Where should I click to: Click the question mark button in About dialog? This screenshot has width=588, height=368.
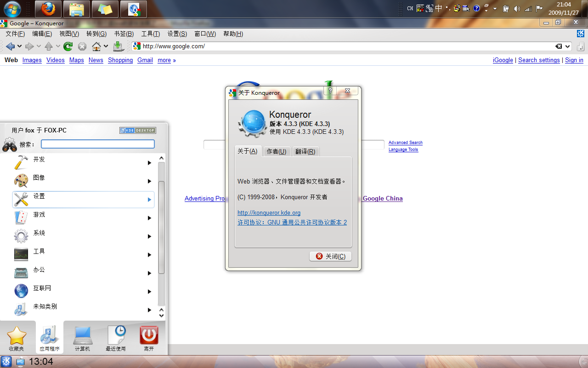pos(330,91)
